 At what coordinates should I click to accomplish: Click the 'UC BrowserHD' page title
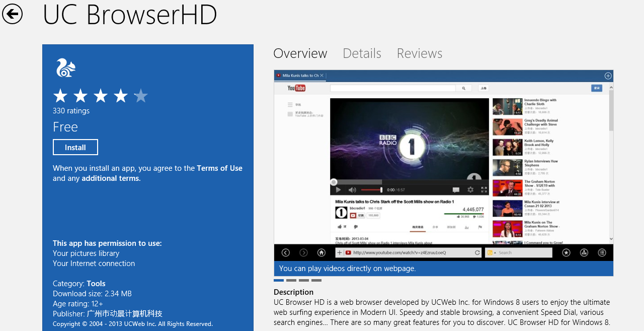pos(130,15)
